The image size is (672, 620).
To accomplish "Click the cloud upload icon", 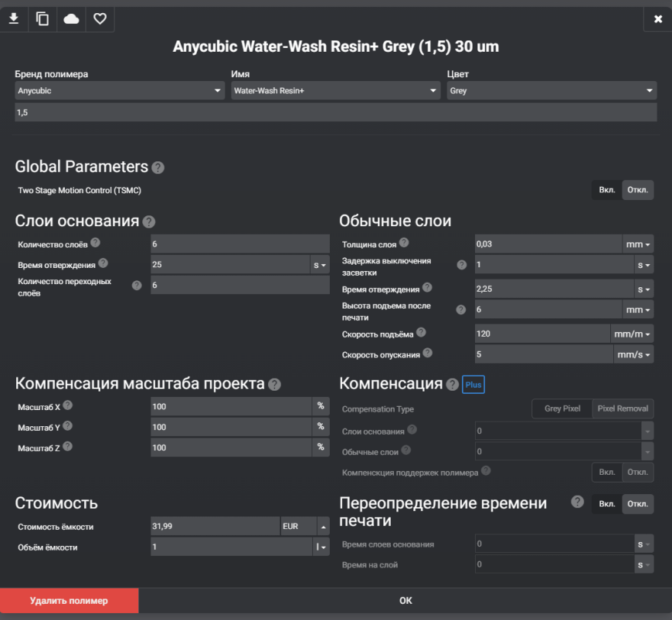I will [71, 19].
